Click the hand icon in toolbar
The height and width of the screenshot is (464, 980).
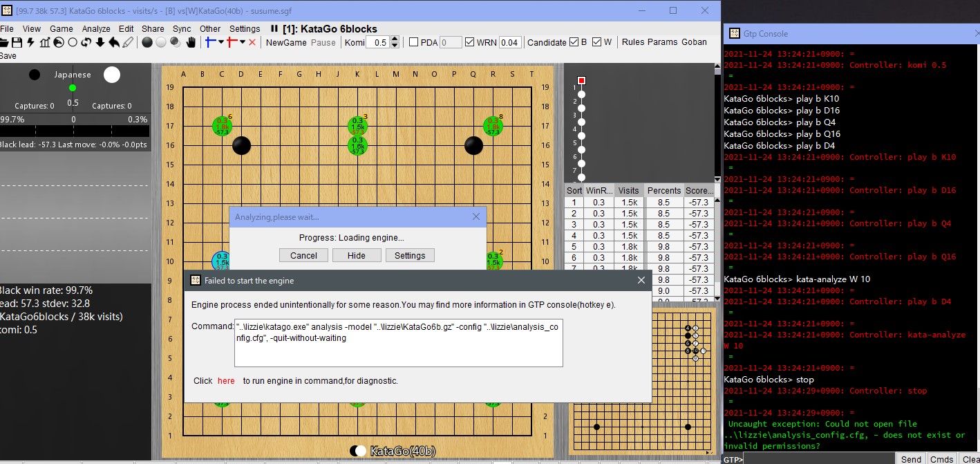[191, 43]
